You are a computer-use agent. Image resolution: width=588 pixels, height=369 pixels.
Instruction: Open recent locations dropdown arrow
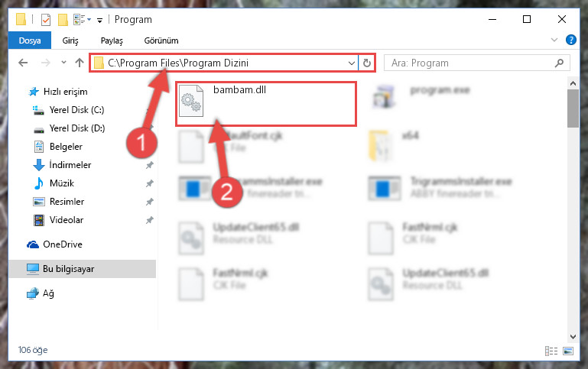coord(63,63)
